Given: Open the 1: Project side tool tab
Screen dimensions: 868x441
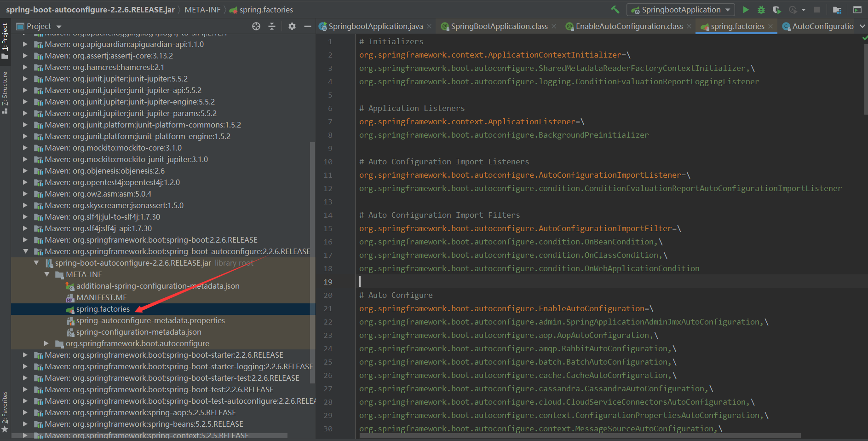Looking at the screenshot, I should (x=5, y=41).
